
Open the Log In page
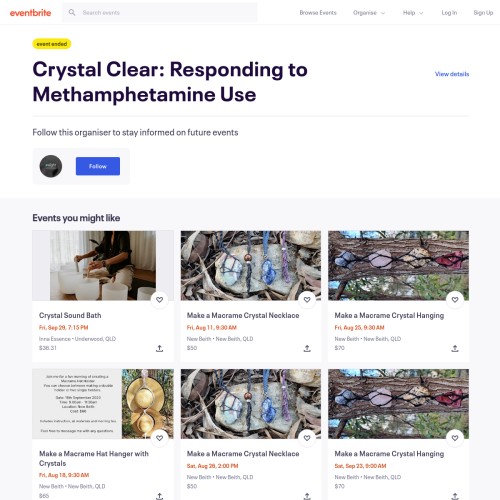point(449,13)
